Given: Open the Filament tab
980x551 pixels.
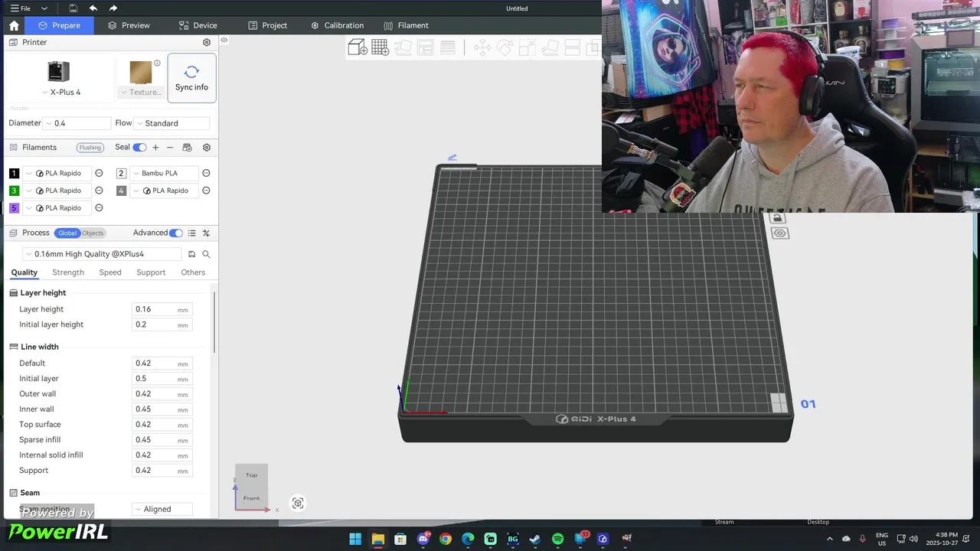Looking at the screenshot, I should [407, 25].
